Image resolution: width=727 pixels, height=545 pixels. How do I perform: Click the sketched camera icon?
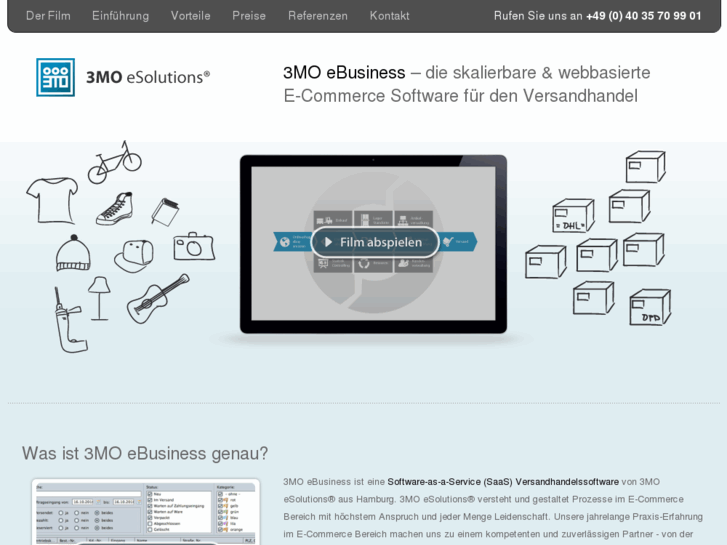click(194, 246)
